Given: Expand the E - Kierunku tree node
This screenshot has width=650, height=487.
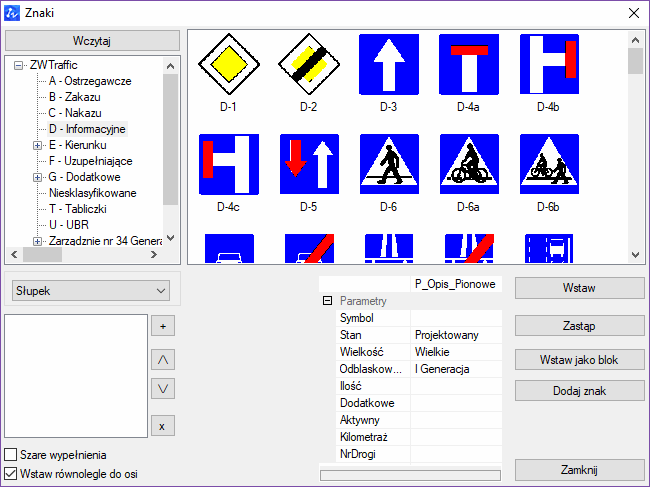Looking at the screenshot, I should click(x=37, y=145).
